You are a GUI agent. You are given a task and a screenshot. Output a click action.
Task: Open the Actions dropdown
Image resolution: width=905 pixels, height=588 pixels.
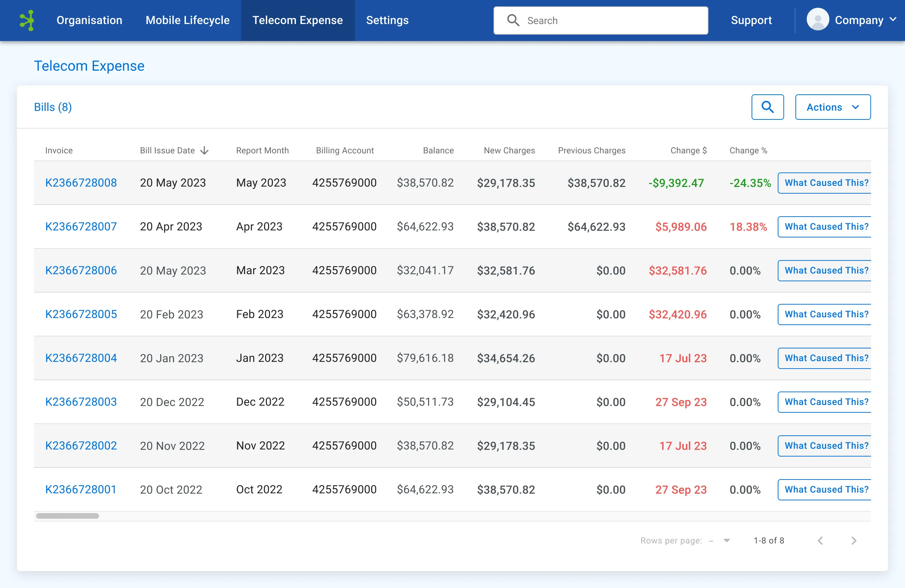833,107
